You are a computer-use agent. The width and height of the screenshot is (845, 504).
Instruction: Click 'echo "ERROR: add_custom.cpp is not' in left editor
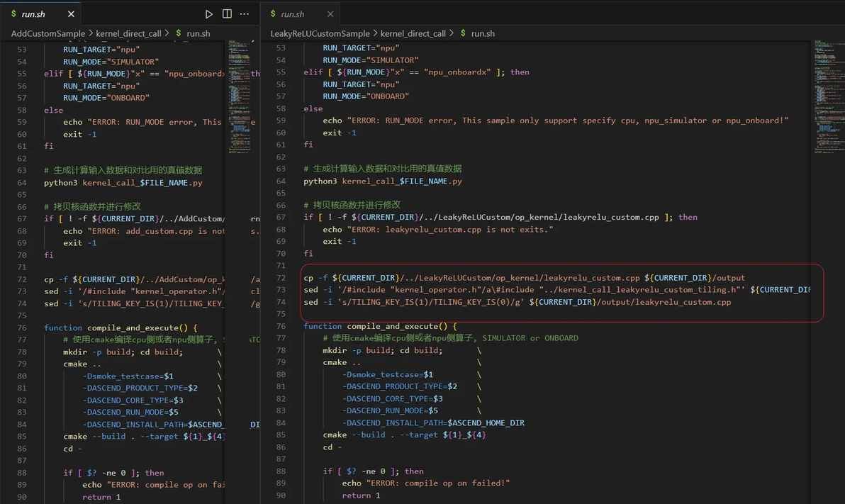[x=144, y=230]
